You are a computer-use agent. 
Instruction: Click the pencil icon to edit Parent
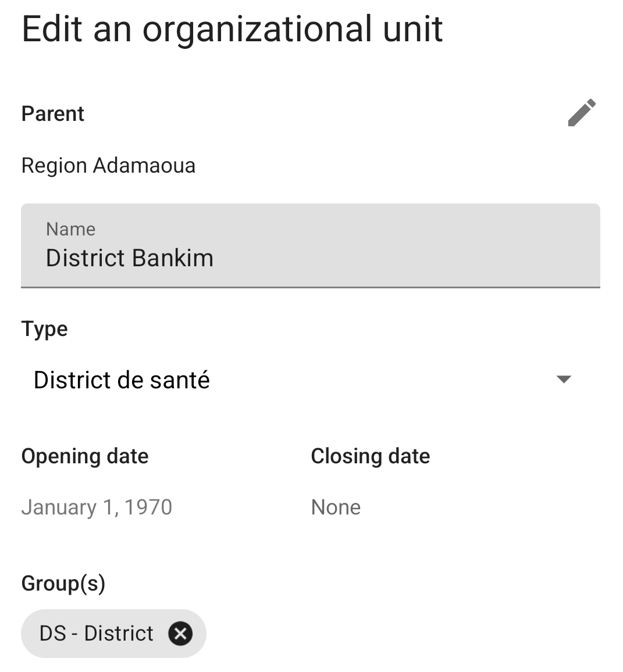point(582,113)
